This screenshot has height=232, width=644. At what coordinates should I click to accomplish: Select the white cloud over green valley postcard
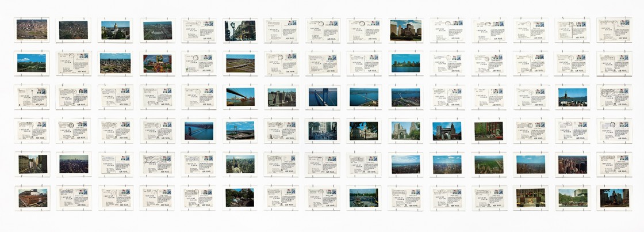click(32, 63)
